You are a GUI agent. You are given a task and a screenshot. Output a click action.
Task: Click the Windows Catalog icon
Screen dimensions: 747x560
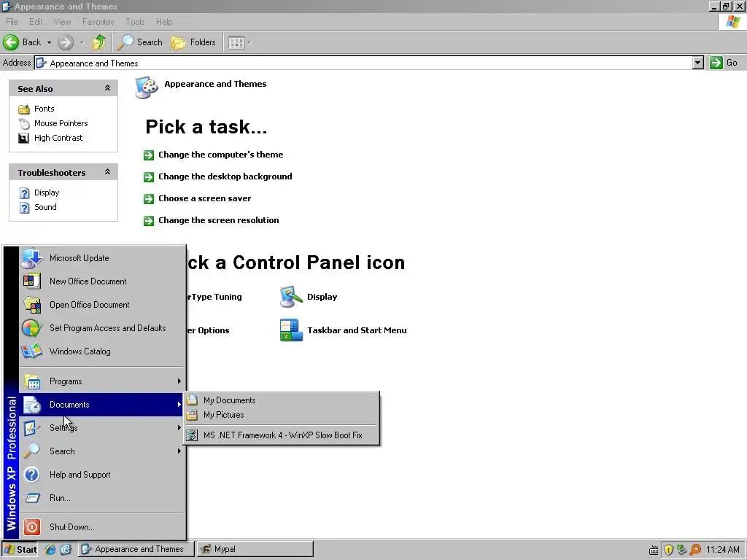[32, 351]
